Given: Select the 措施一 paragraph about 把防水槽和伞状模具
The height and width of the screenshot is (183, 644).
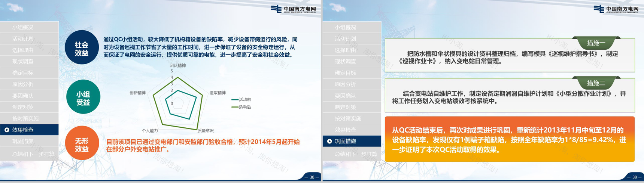Looking at the screenshot, I should (508, 58).
